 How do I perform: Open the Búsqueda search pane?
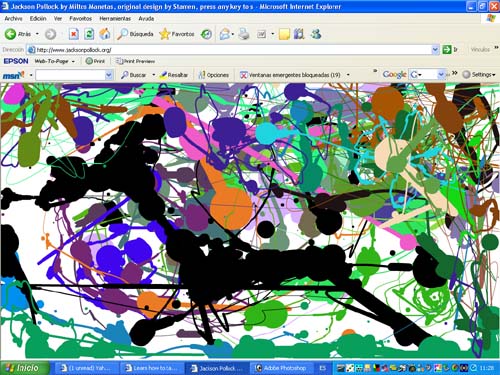[135, 34]
